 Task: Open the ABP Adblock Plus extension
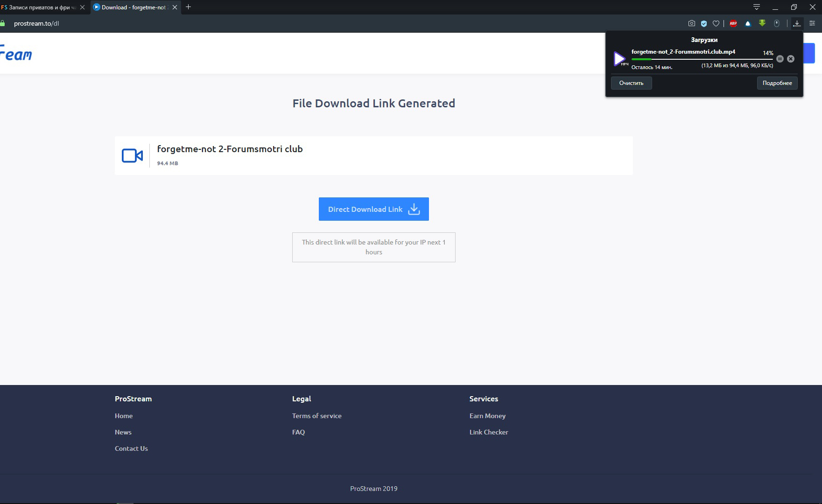tap(733, 23)
